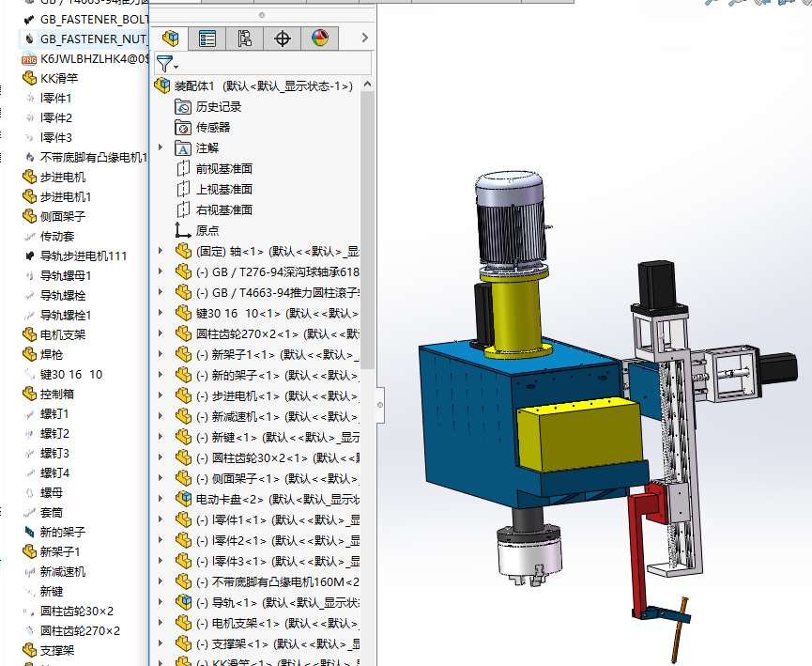Select the 导轨<1> subassembly icon
Image resolution: width=812 pixels, height=666 pixels.
click(183, 602)
